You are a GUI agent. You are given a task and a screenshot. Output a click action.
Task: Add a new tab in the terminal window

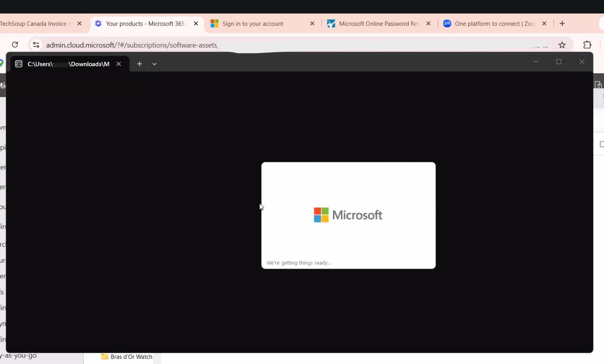140,64
